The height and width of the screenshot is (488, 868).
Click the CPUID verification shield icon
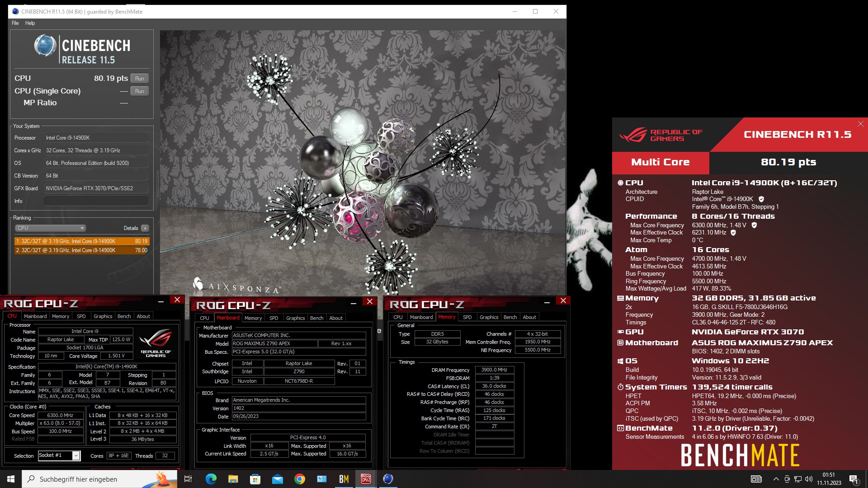point(761,199)
